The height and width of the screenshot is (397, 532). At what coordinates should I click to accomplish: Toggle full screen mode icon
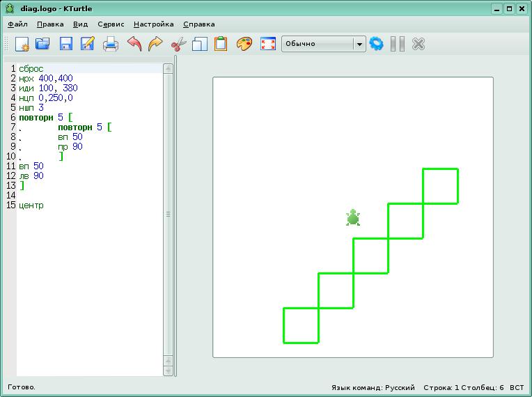coord(267,44)
